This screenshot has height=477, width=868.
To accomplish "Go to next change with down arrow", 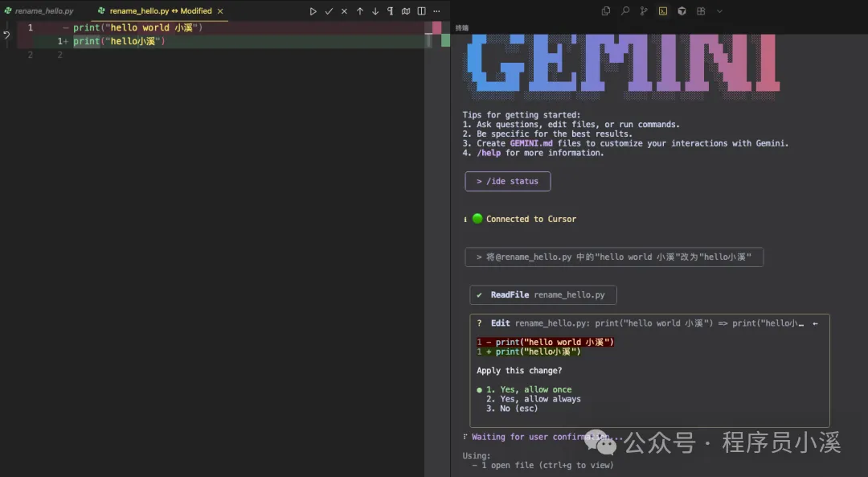I will click(375, 11).
